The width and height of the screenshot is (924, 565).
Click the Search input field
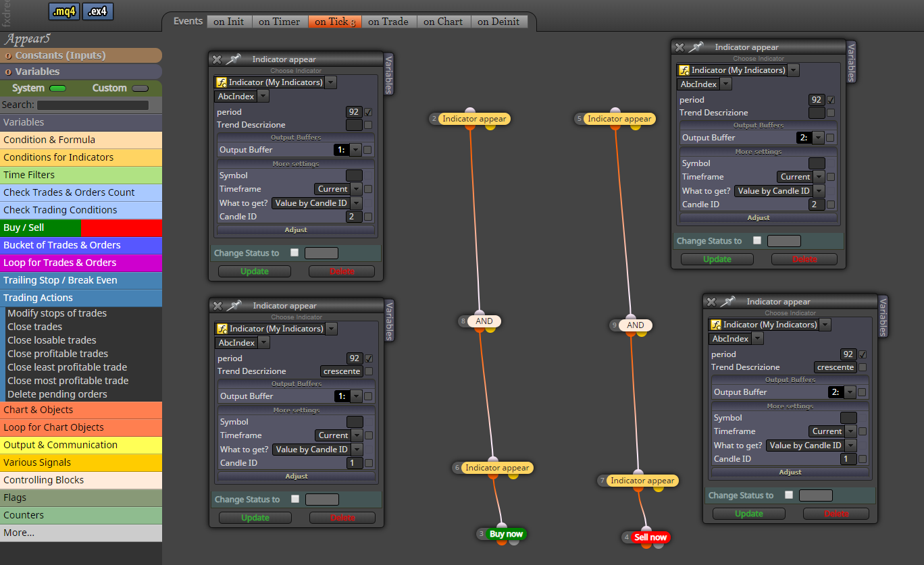tap(93, 105)
